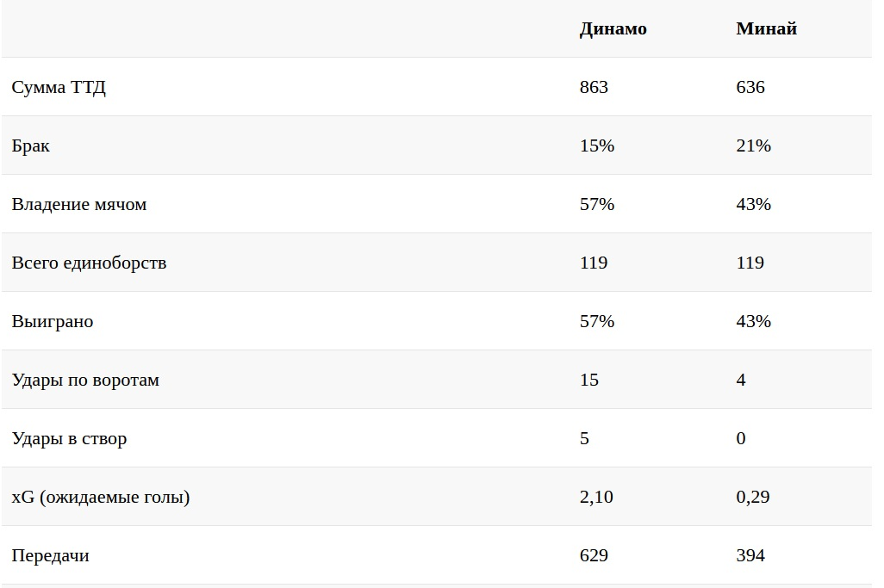Viewport: 884px width, 588px height.
Task: Click the Динамо column header
Action: (x=613, y=28)
